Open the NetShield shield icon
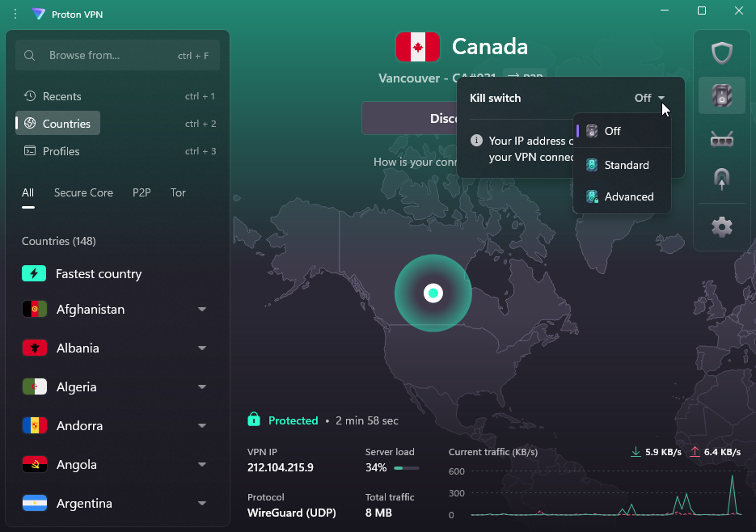 tap(722, 53)
